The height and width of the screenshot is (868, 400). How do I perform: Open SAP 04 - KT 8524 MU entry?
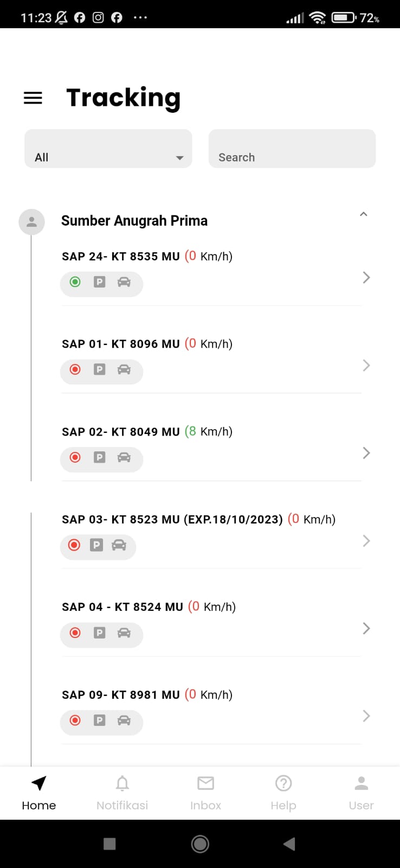tap(122, 607)
